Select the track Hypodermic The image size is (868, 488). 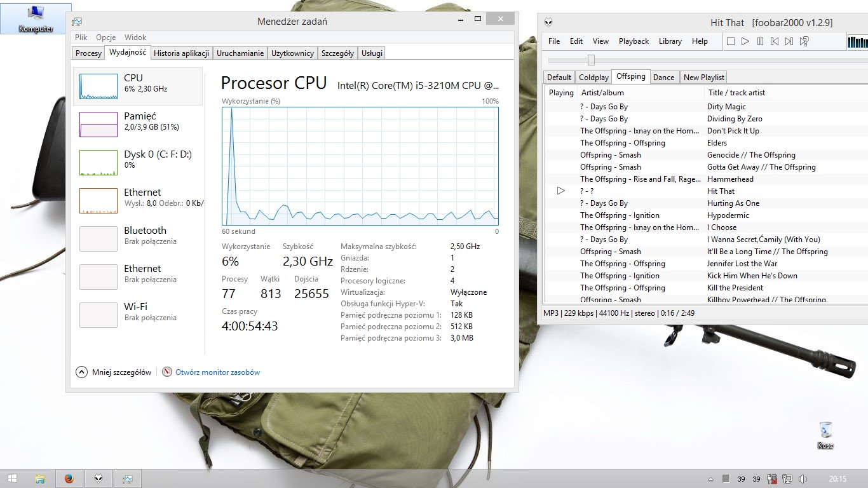pos(728,215)
